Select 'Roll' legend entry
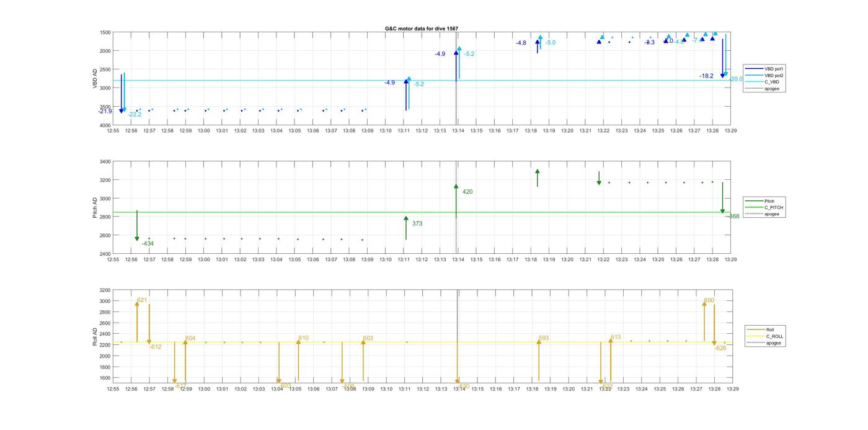Screen dimensions: 868x430 coord(761,329)
